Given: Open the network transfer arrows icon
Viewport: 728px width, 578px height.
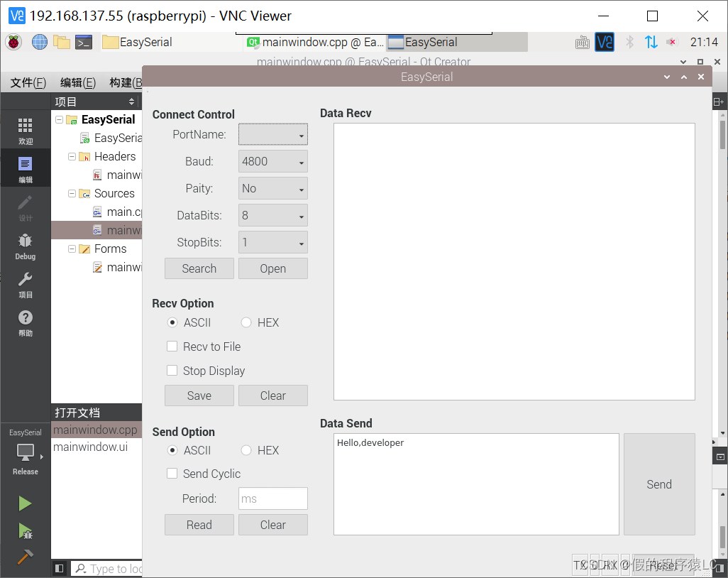Looking at the screenshot, I should [x=651, y=43].
